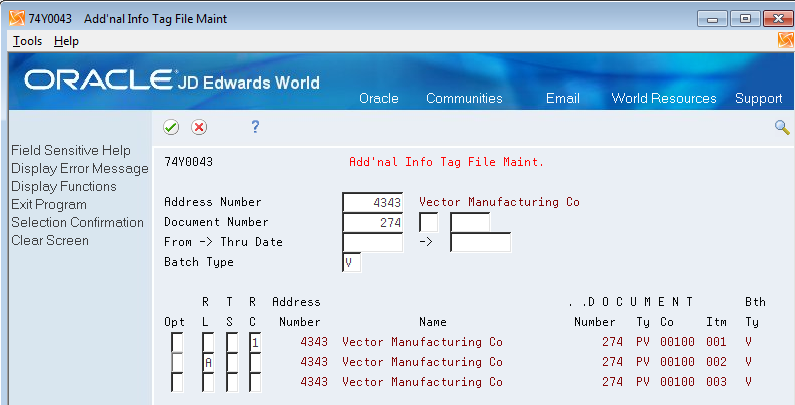Screen dimensions: 795x405
Task: Click Vector Manufacturing Co name in item 003 row
Action: pyautogui.click(x=422, y=382)
